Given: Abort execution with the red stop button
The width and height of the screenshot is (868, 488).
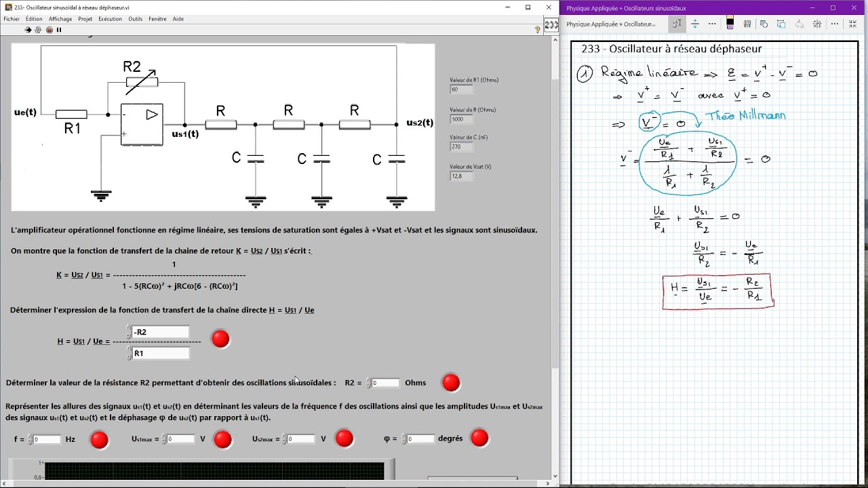Looking at the screenshot, I should pos(50,30).
